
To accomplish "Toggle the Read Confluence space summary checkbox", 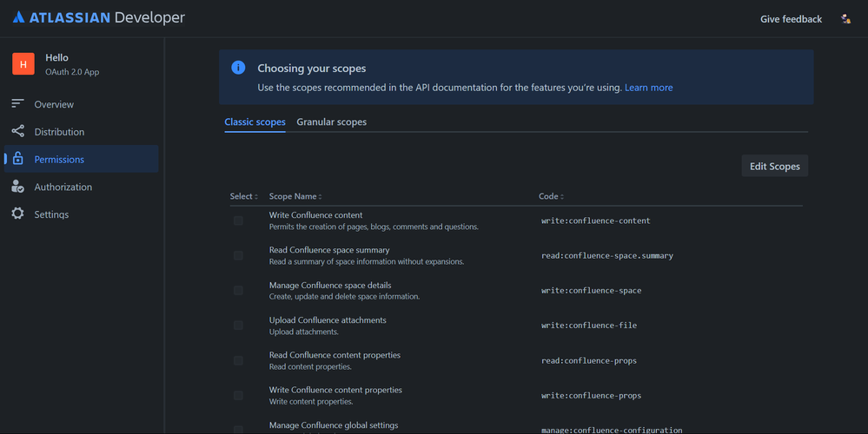I will pyautogui.click(x=238, y=255).
